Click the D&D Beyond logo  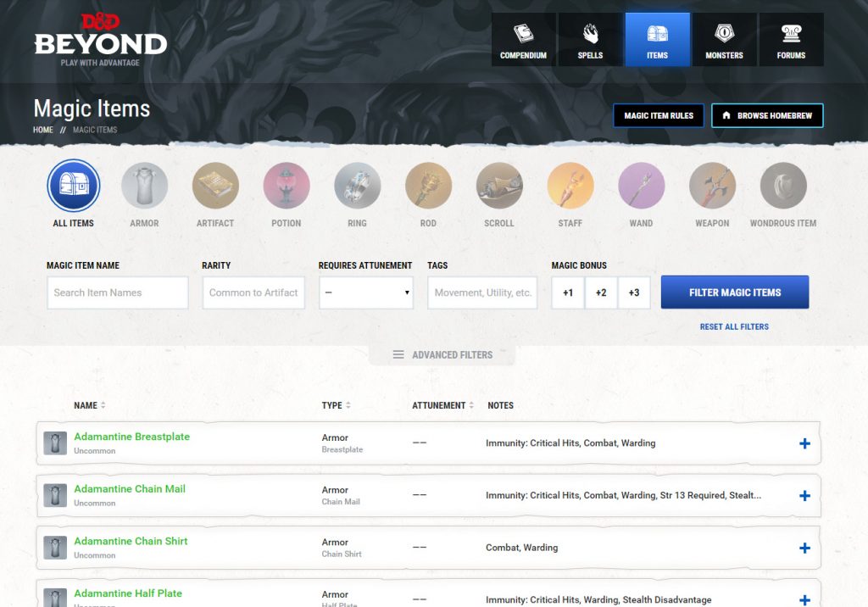(100, 39)
